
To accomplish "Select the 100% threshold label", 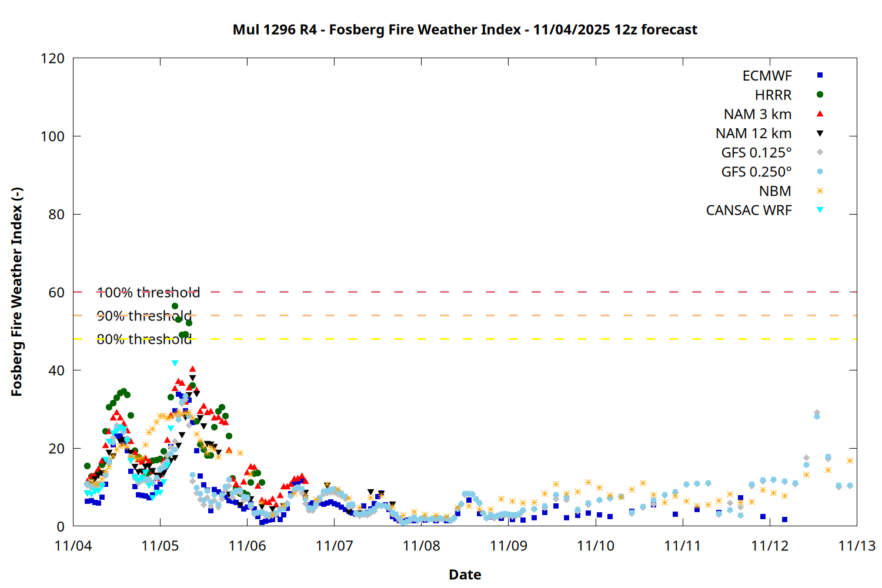I will [148, 293].
